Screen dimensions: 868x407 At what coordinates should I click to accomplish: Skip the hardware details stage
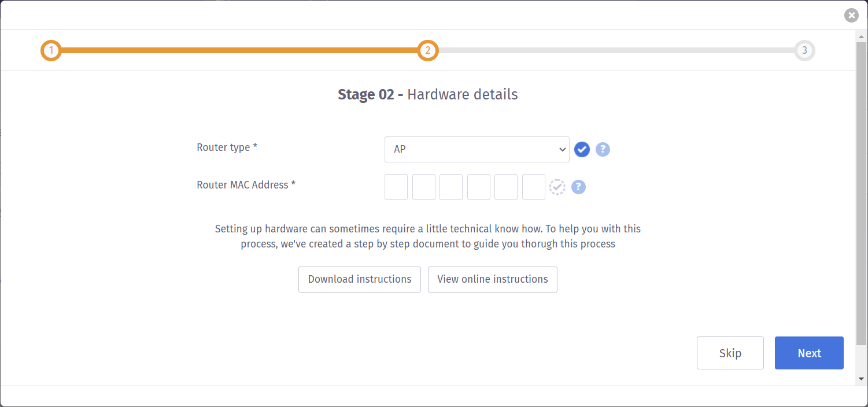[x=730, y=353]
